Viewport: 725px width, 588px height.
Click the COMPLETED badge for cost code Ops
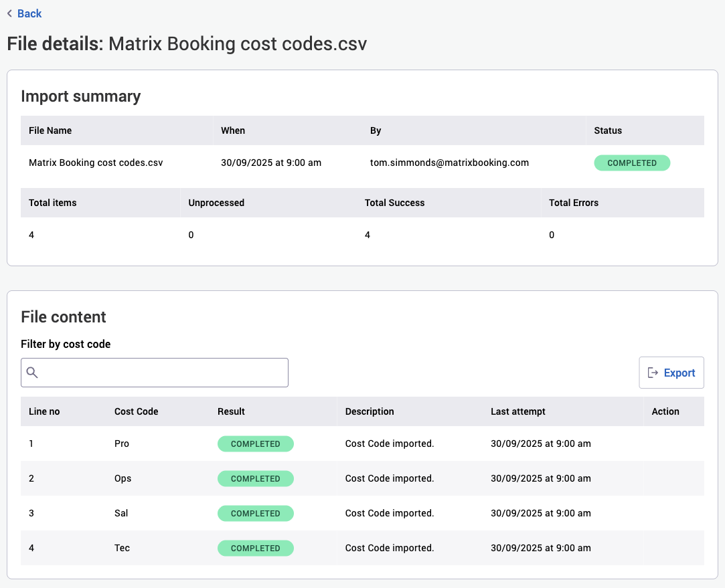coord(255,478)
